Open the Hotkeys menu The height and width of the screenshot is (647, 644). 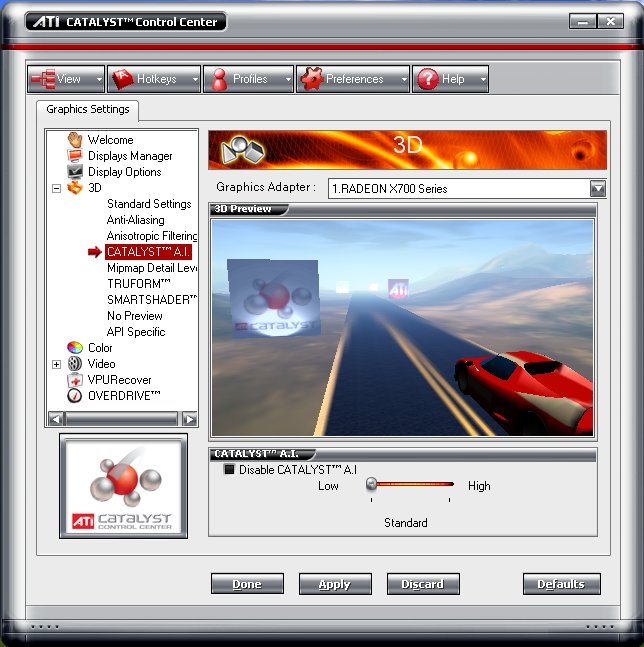tap(154, 79)
